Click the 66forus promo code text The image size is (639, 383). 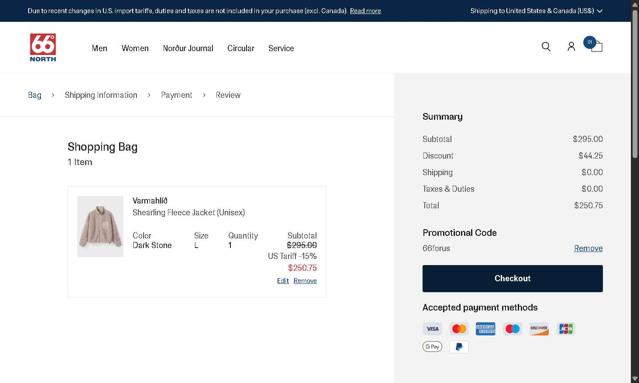point(436,248)
